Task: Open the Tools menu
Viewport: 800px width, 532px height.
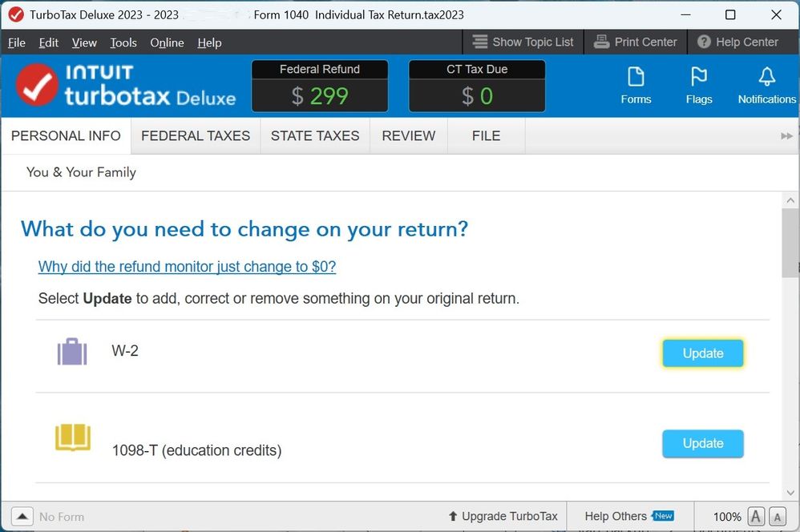Action: click(x=123, y=42)
